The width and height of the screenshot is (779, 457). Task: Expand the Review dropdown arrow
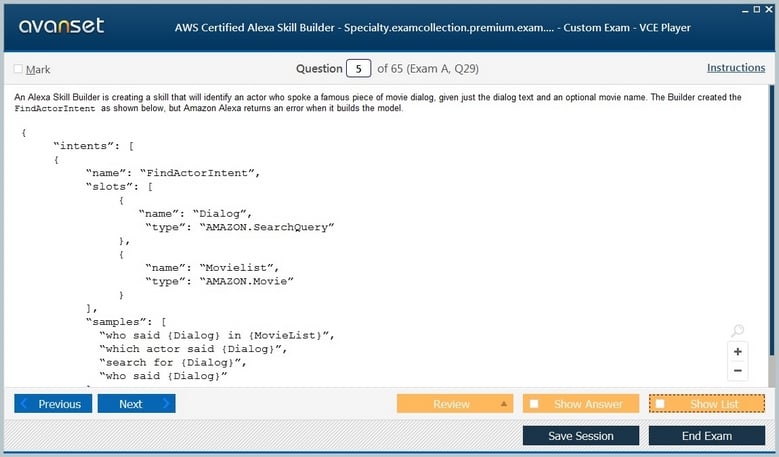505,404
